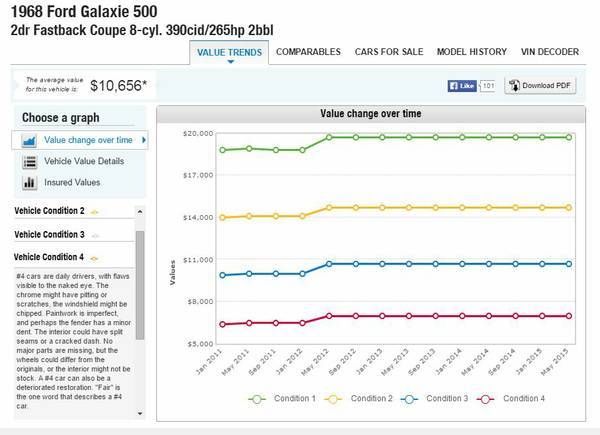Click the area chart icon for value change
The image size is (600, 435).
29,141
